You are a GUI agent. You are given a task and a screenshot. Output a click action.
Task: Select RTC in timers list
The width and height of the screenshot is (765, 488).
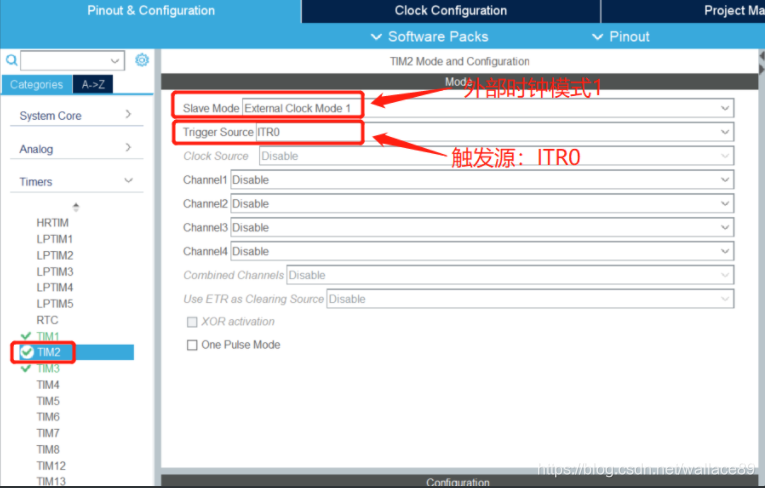click(x=47, y=320)
